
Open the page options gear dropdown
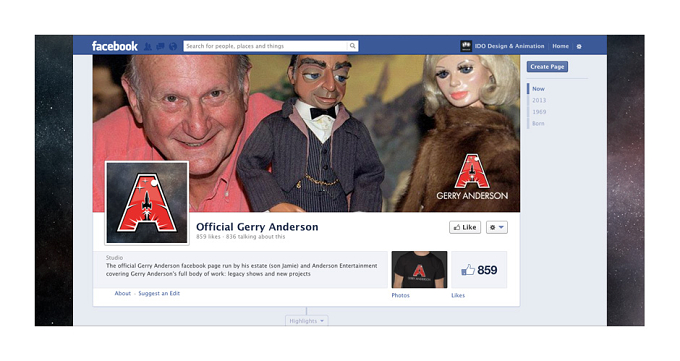click(x=497, y=227)
